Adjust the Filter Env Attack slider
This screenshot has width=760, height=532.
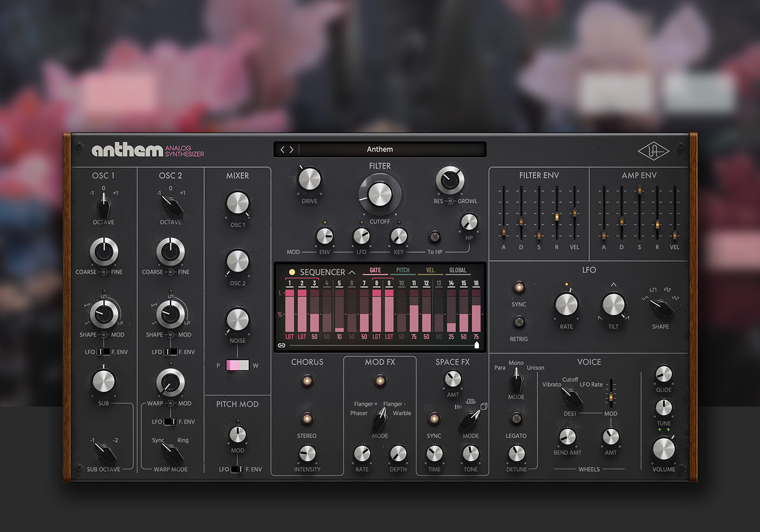(504, 232)
